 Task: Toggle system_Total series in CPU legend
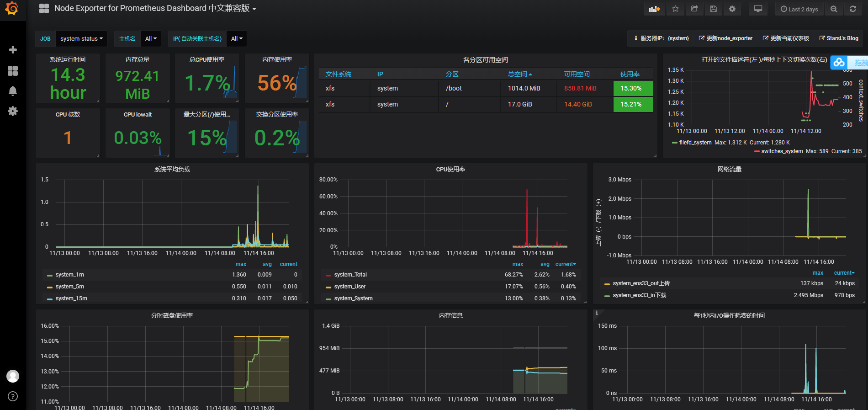pos(350,275)
